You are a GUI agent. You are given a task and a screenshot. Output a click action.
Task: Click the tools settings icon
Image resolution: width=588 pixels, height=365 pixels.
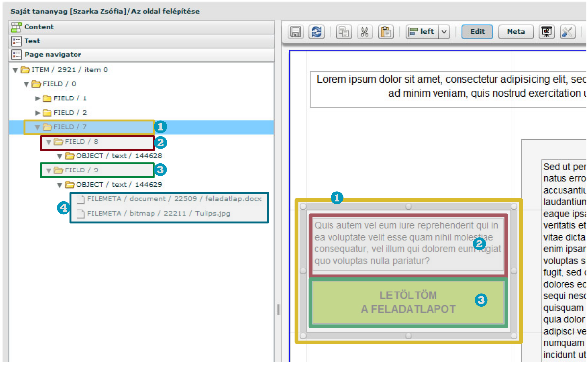[x=567, y=32]
